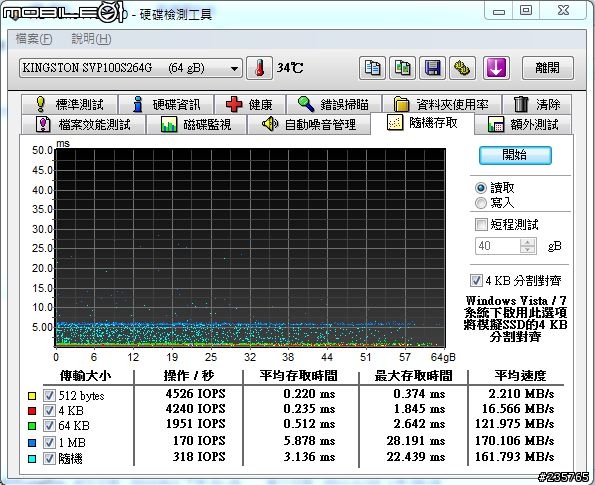Image resolution: width=595 pixels, height=485 pixels.
Task: Open the KINGSTON SVP100S264G drive dropdown
Action: [x=131, y=68]
